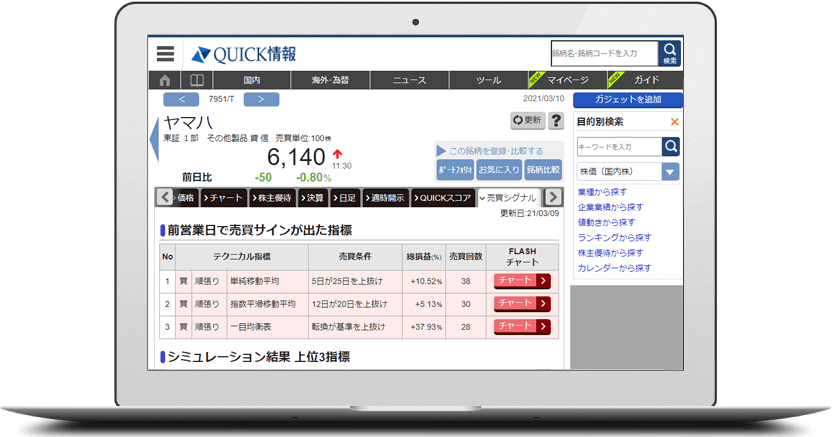This screenshot has height=437, width=834.
Task: Click the キーワードを入力 field
Action: pos(619,147)
